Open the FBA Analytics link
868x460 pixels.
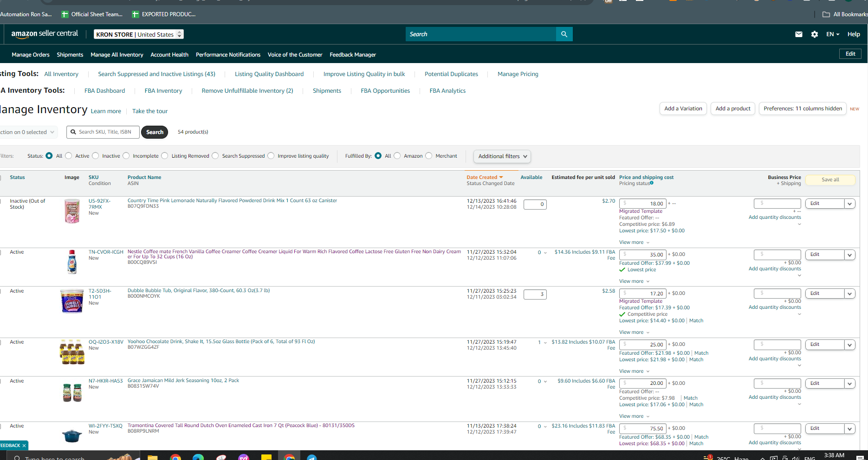tap(447, 91)
